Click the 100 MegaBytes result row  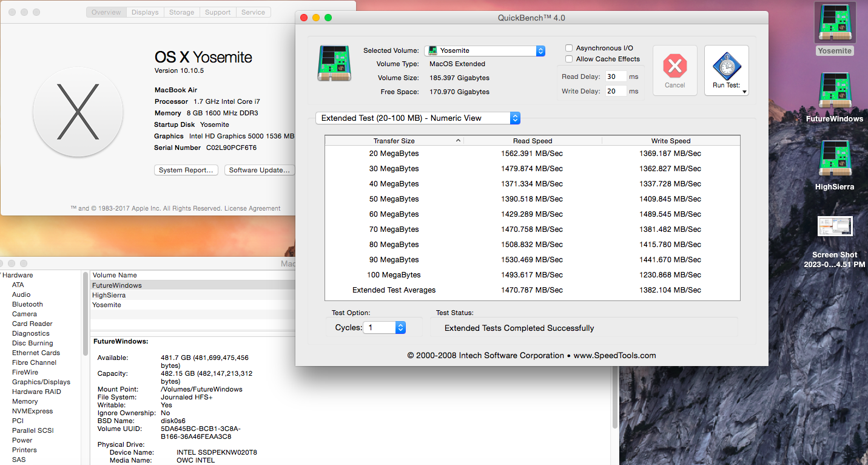(x=533, y=275)
